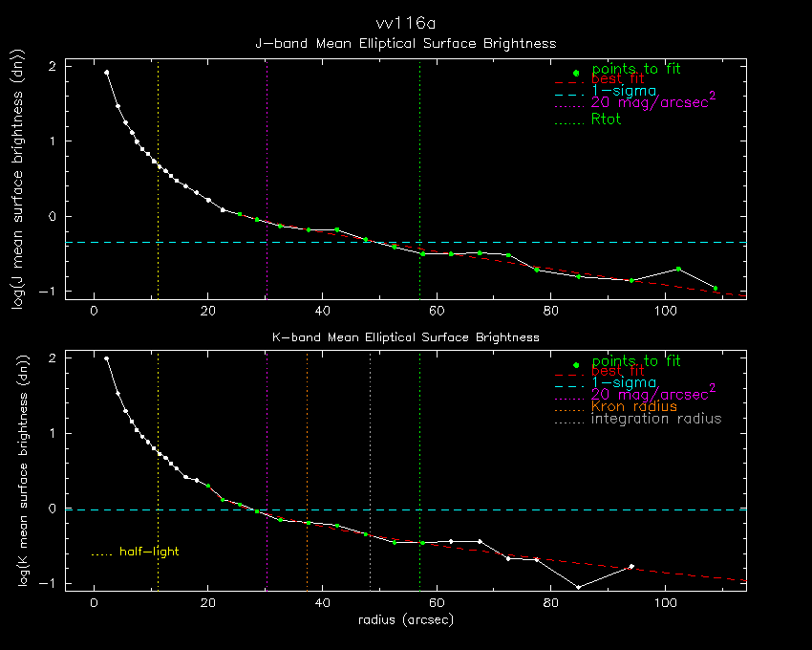Click the vv116a plot title
Viewport: 812px width, 650px height.
coord(405,22)
